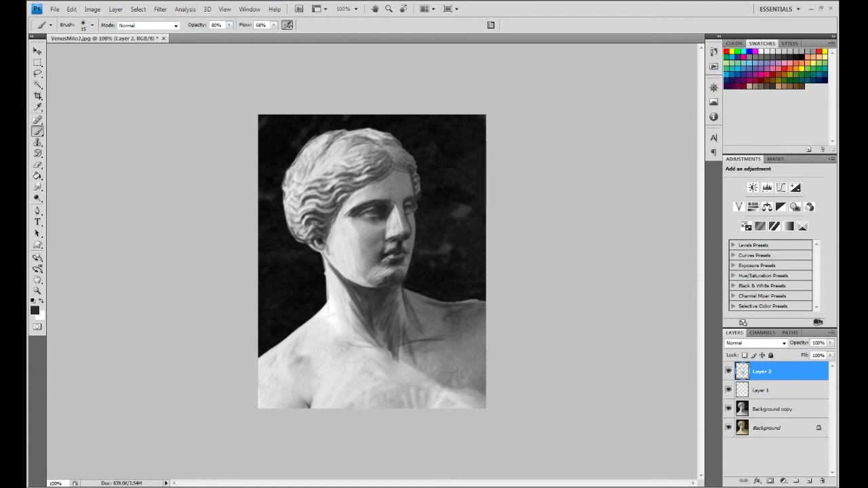Select the Type tool

coord(37,222)
